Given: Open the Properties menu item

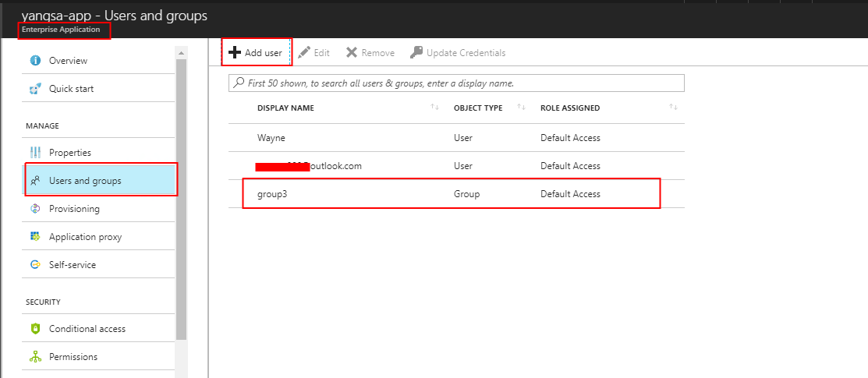Looking at the screenshot, I should coord(97,153).
